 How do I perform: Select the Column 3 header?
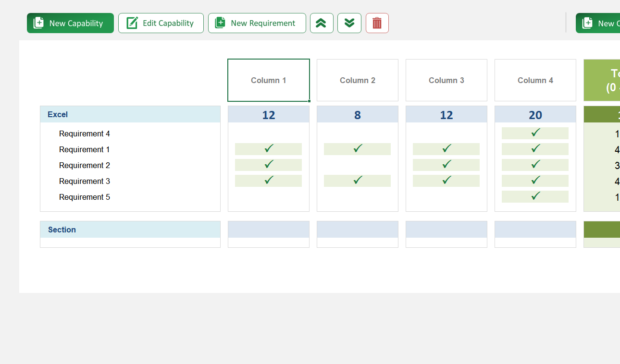(x=446, y=80)
